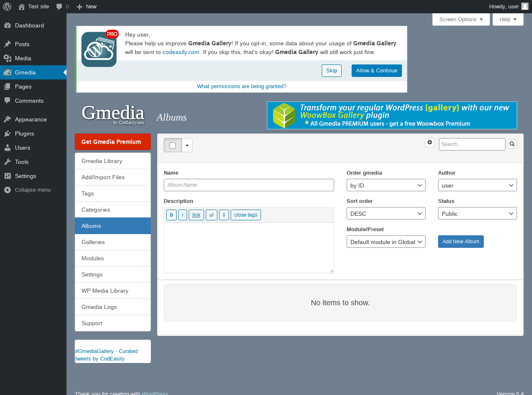Open the select-all checkbox dropdown arrow
The image size is (532, 395).
point(187,145)
